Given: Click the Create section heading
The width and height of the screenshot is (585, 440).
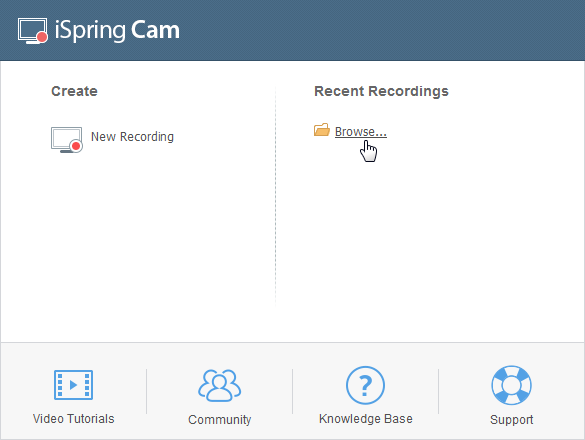Looking at the screenshot, I should pyautogui.click(x=74, y=91).
